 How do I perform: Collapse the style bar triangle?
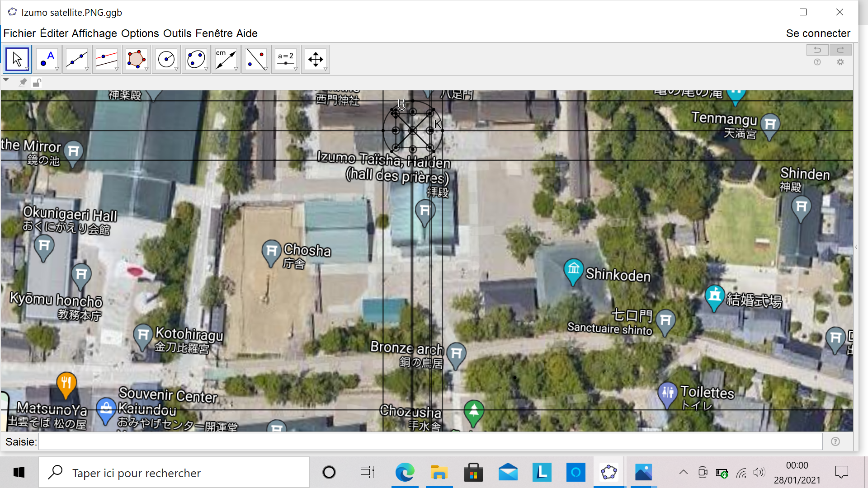click(x=6, y=80)
